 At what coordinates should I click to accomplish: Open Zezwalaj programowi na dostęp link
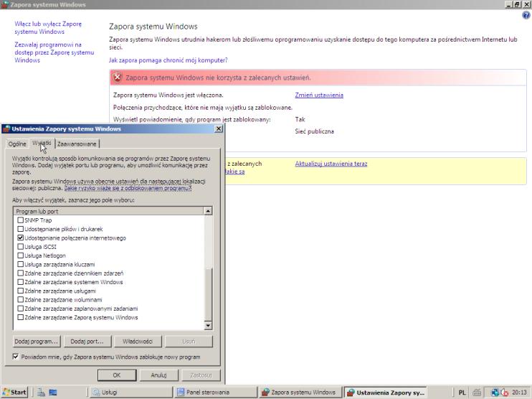[x=54, y=52]
